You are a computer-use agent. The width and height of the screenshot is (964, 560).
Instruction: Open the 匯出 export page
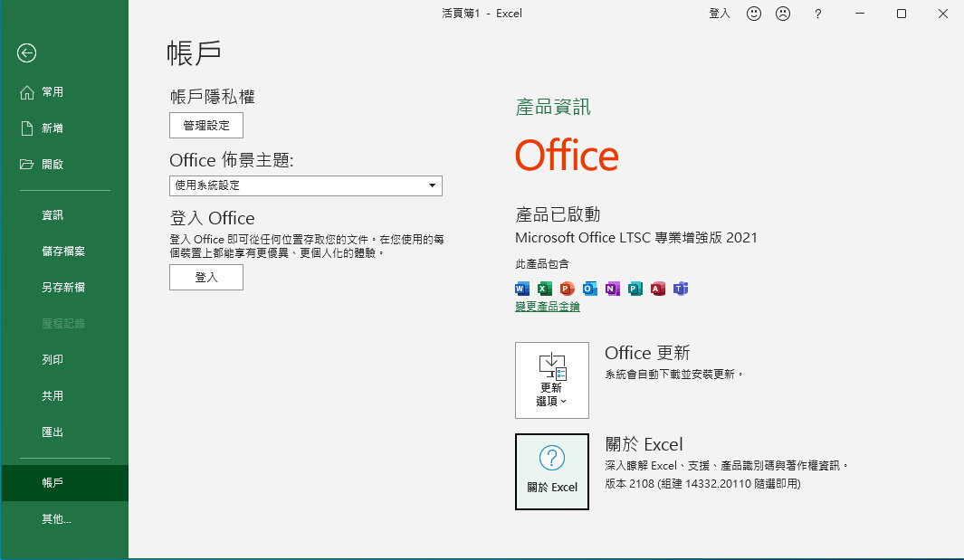click(64, 432)
